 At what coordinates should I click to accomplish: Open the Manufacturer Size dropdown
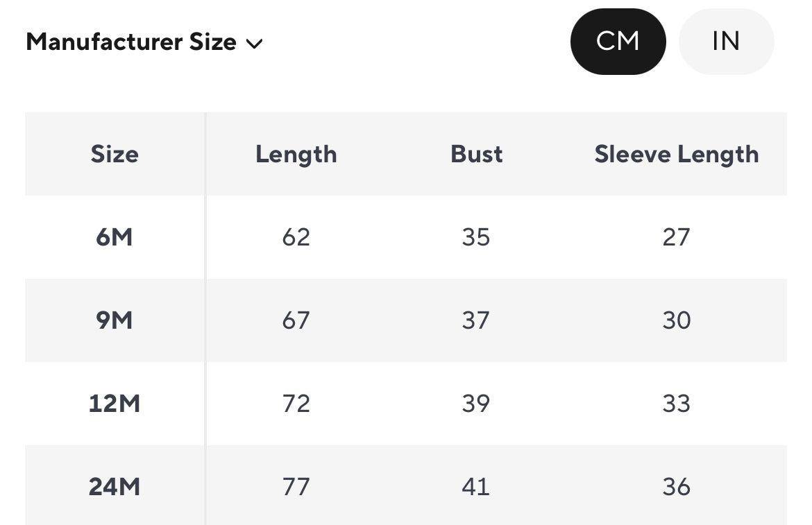[x=132, y=42]
